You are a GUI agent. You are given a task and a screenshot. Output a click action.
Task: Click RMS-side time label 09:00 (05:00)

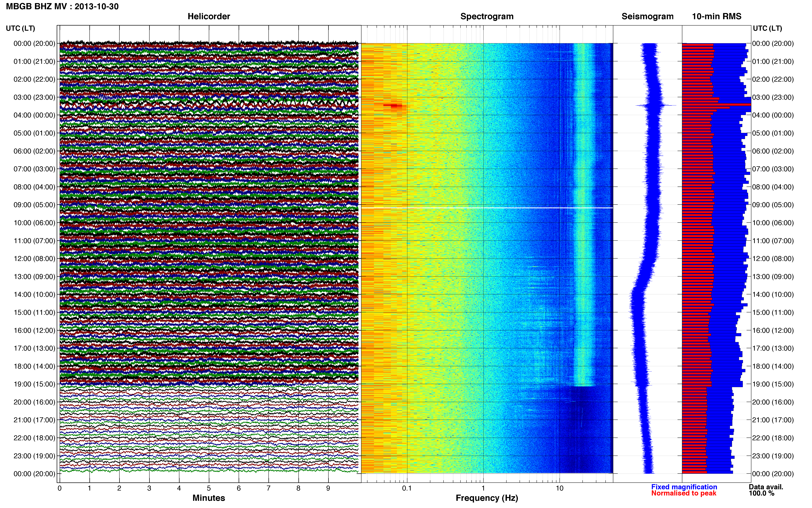pyautogui.click(x=773, y=205)
